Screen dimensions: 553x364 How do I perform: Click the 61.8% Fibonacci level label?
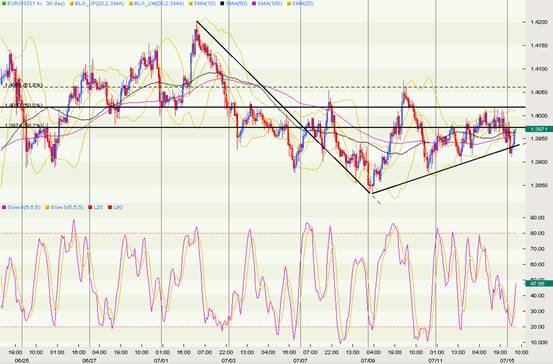[24, 85]
